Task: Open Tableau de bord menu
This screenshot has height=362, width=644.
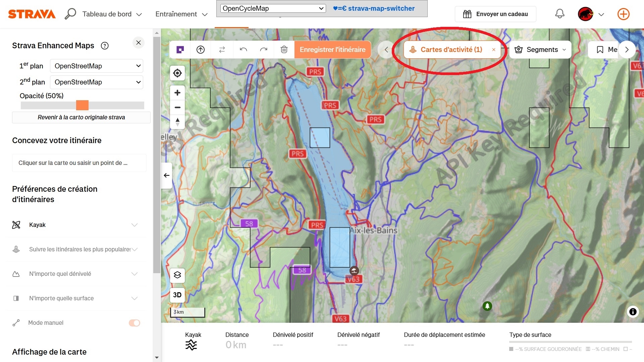Action: (112, 14)
